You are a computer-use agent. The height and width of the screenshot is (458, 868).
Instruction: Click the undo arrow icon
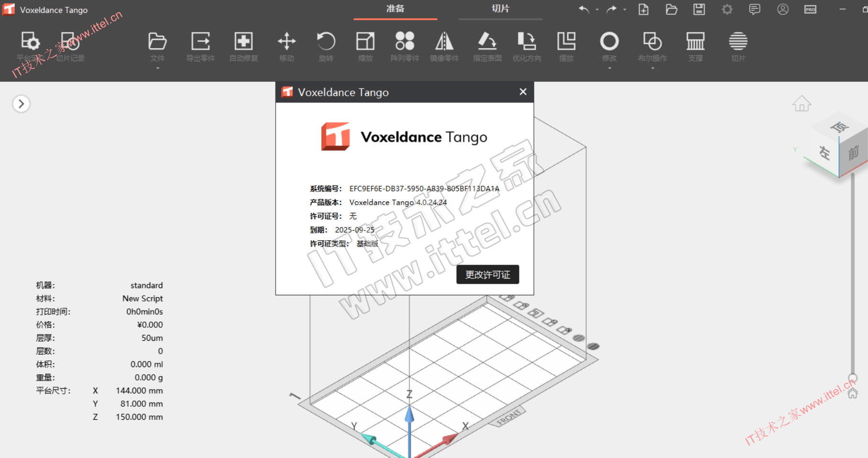pos(584,9)
